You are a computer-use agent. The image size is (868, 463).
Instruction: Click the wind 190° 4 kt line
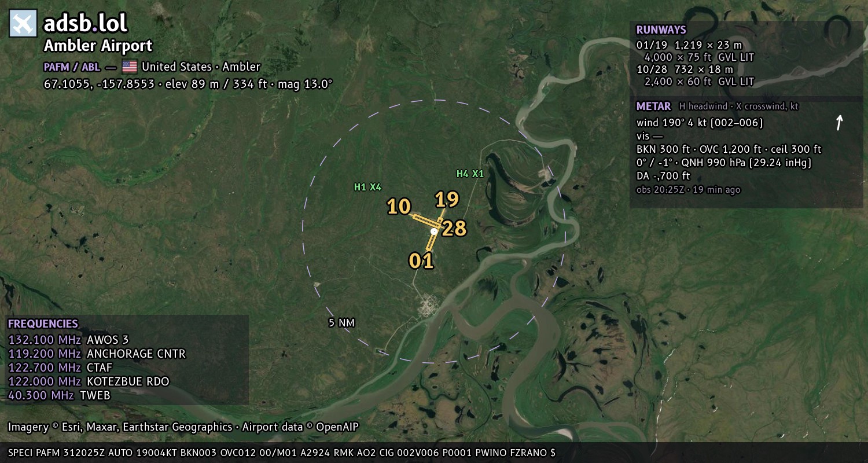(700, 123)
